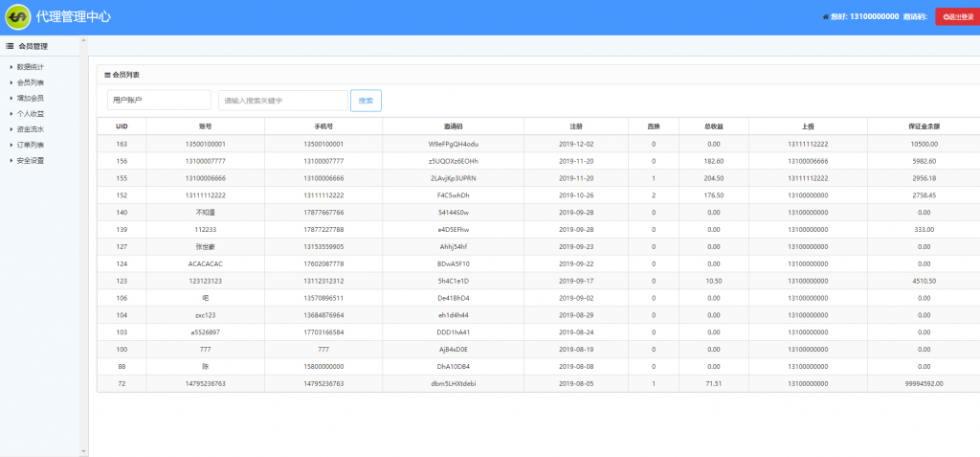Focus the 请输入搜索关键字 keyword input field
This screenshot has width=980, height=457.
282,101
